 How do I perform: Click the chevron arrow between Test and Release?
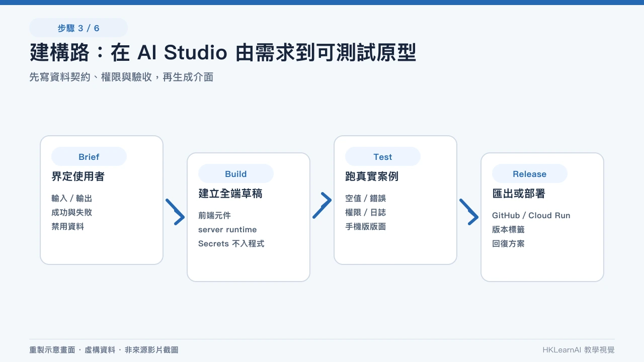[469, 212]
